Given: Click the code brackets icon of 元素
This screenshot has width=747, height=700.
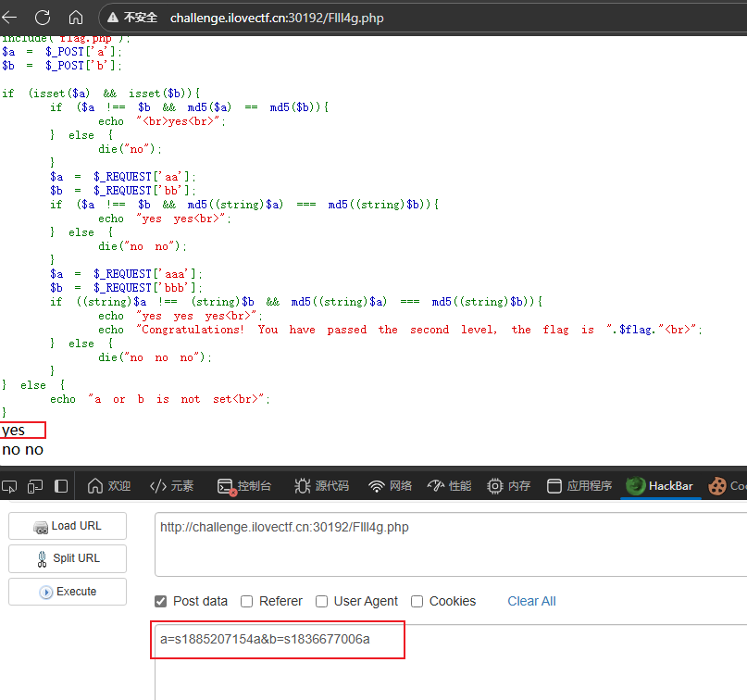Looking at the screenshot, I should [x=158, y=486].
